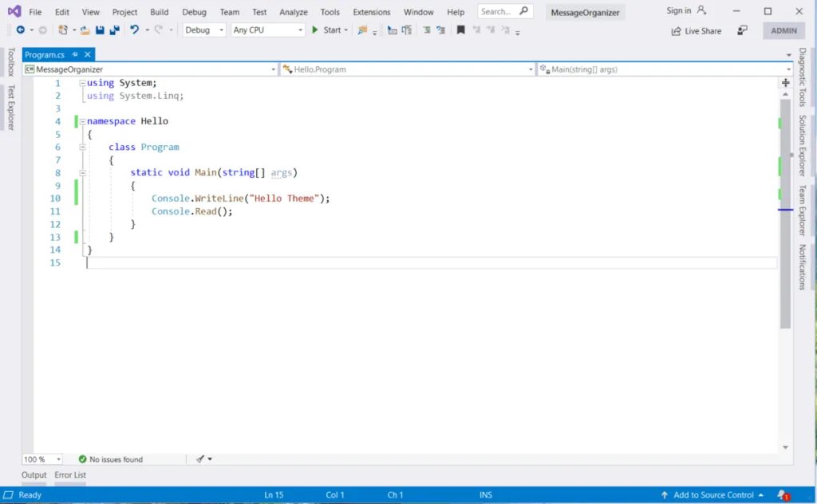817x504 pixels.
Task: Click the ADMIN badge button
Action: point(783,31)
